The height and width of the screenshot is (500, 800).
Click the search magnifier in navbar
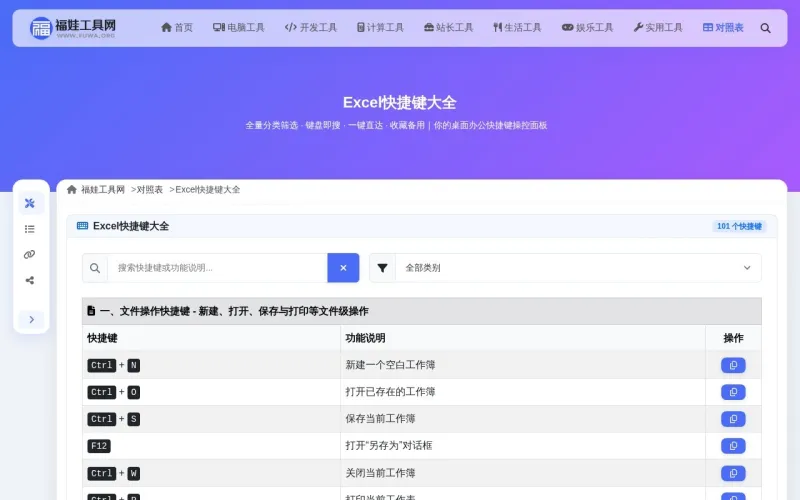pyautogui.click(x=765, y=28)
